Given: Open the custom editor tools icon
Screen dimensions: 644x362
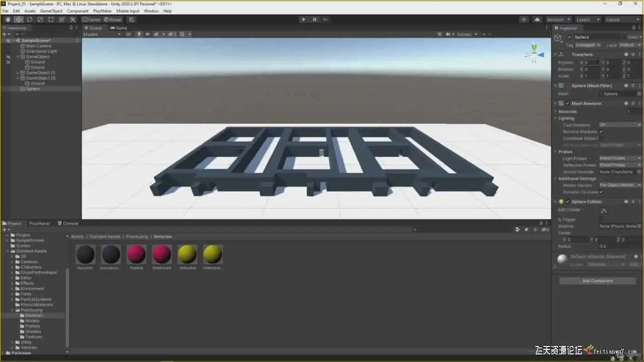Looking at the screenshot, I should pos(73,20).
